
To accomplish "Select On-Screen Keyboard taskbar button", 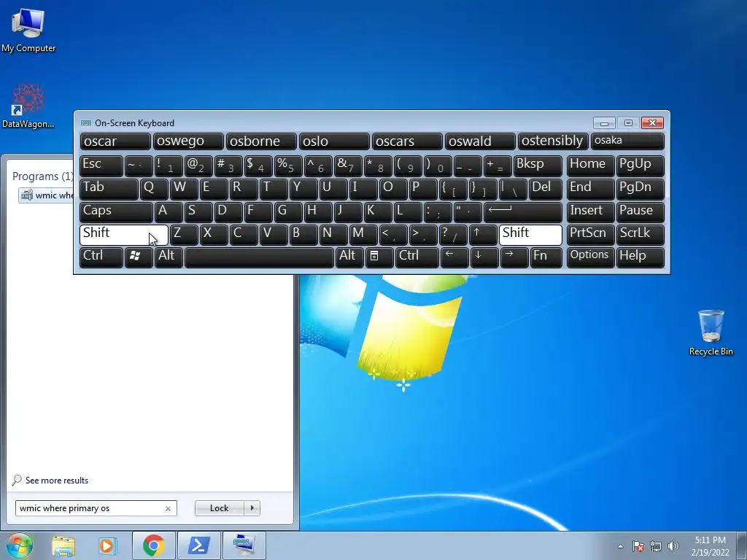I will 244,545.
